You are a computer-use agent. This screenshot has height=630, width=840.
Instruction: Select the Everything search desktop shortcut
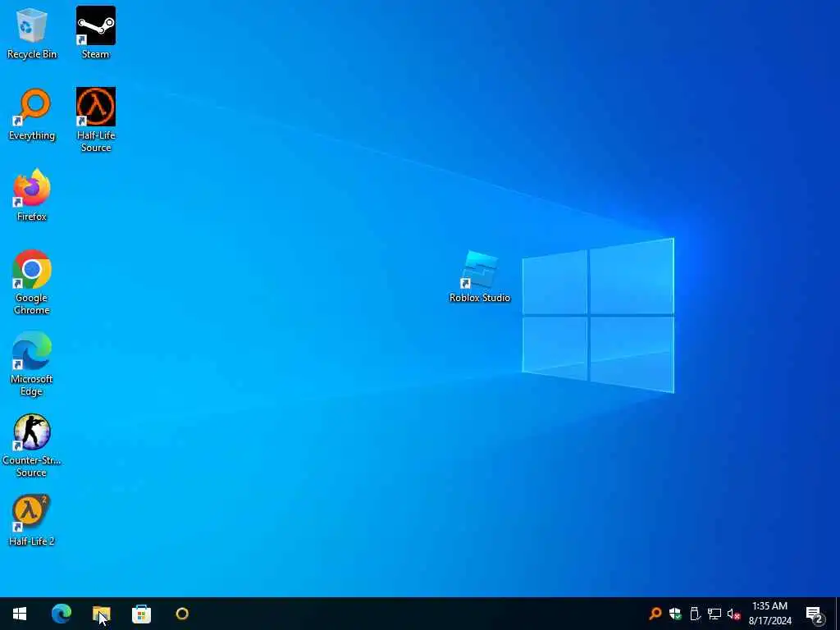pyautogui.click(x=32, y=113)
